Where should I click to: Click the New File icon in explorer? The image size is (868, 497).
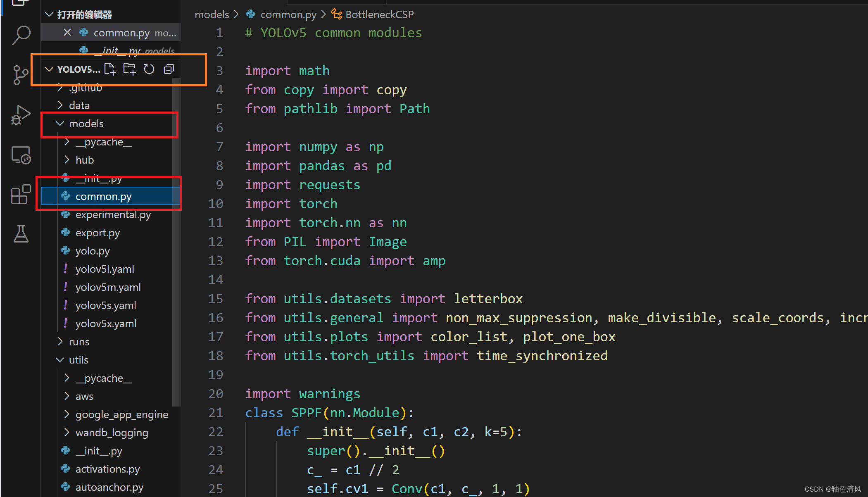110,69
